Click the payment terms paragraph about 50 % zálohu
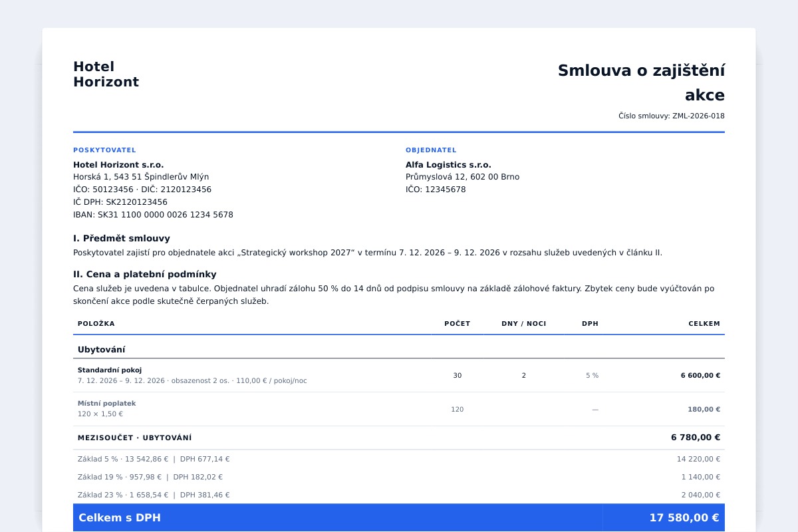Screen dimensions: 798x532 [x=394, y=295]
